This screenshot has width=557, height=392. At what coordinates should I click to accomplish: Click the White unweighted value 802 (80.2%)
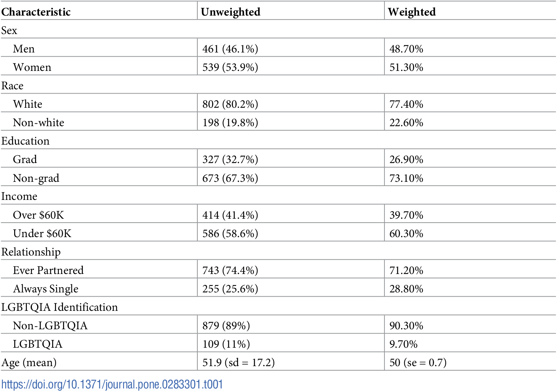click(230, 104)
